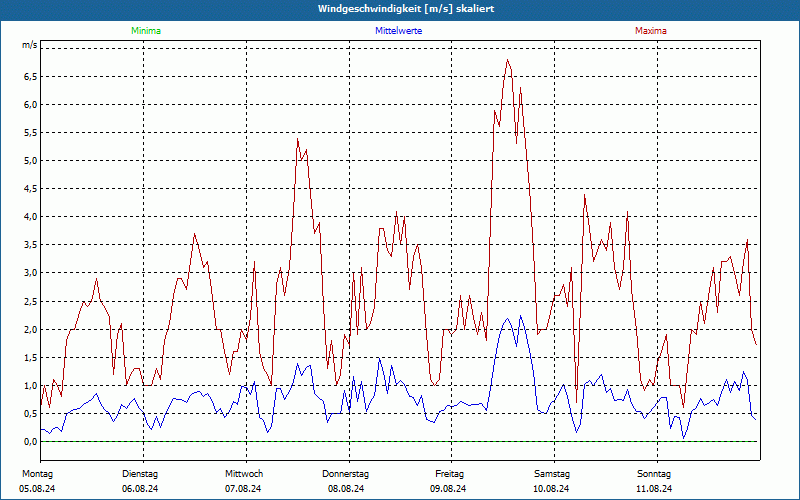
Task: Click the 'Sonntag' day label
Action: 654,474
